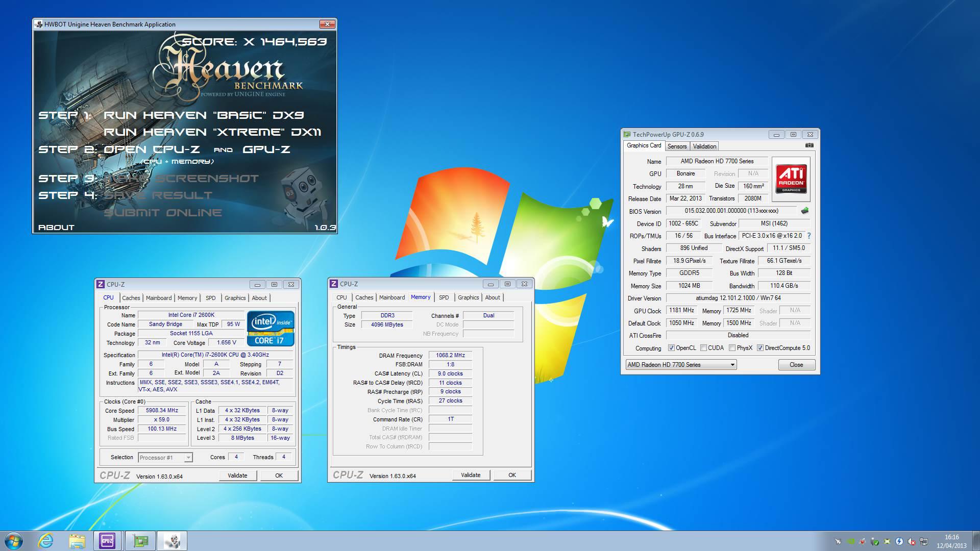This screenshot has width=980, height=551.
Task: Click CPU-Z CPU window title bar icon
Action: pyautogui.click(x=101, y=285)
